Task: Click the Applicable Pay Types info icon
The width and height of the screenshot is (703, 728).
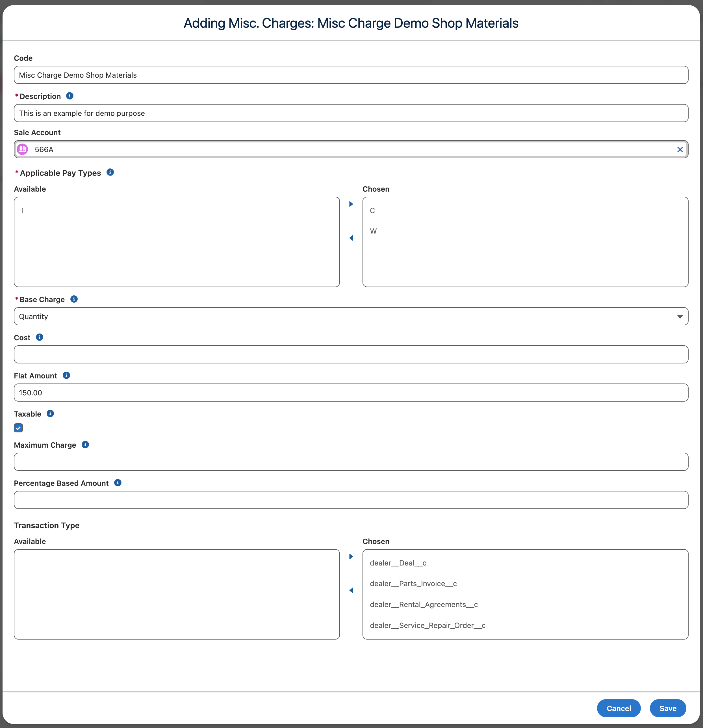Action: [x=110, y=172]
